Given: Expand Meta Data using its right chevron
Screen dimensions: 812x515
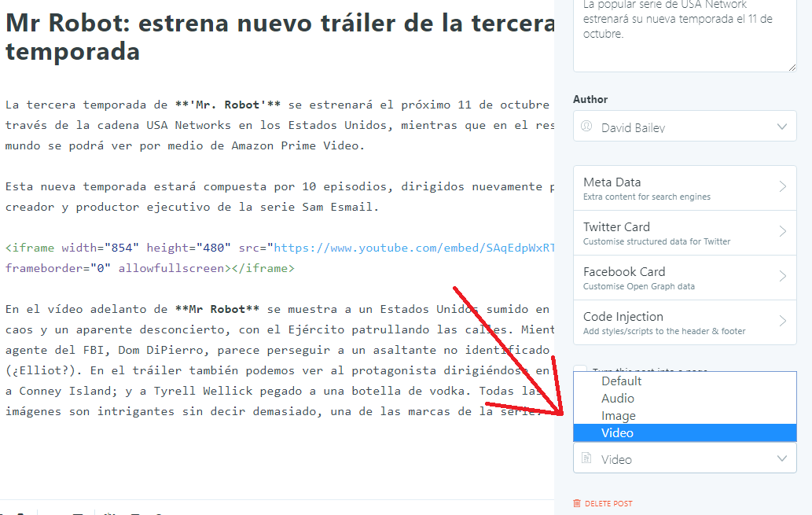Looking at the screenshot, I should [782, 186].
